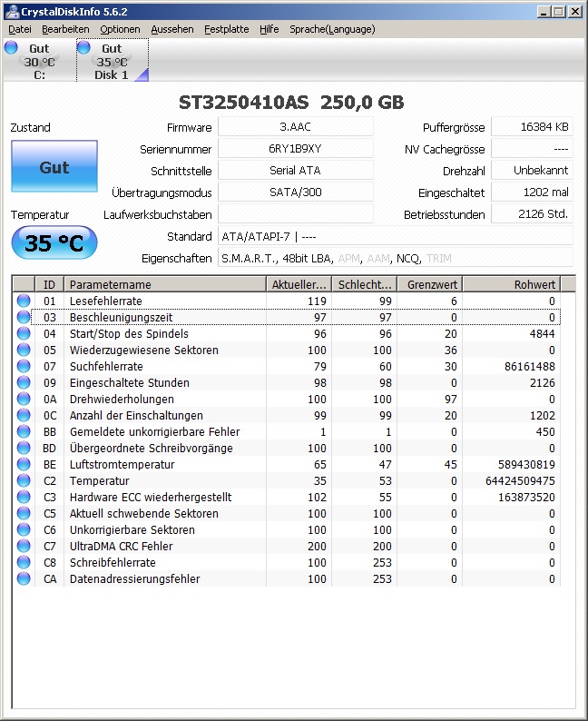This screenshot has height=721, width=588.
Task: Click status orb for Wiederzugewiesene Sektoren
Action: [24, 350]
